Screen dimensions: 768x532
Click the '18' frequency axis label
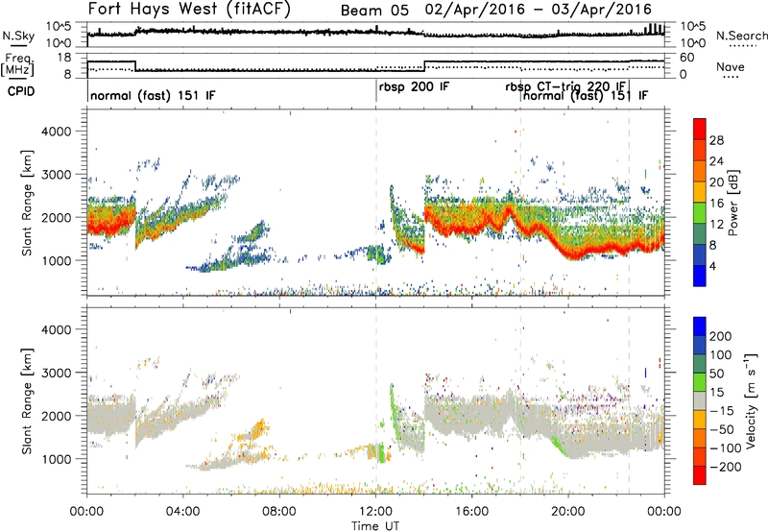pos(63,58)
